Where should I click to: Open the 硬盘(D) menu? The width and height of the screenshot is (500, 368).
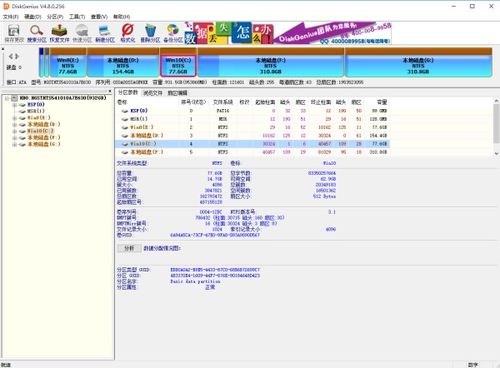pos(33,17)
